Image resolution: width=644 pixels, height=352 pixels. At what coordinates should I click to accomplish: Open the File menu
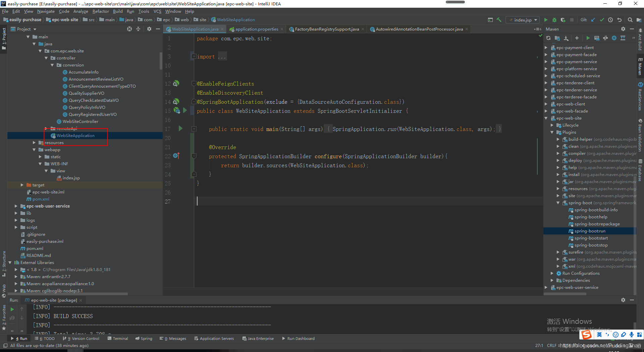click(x=5, y=11)
